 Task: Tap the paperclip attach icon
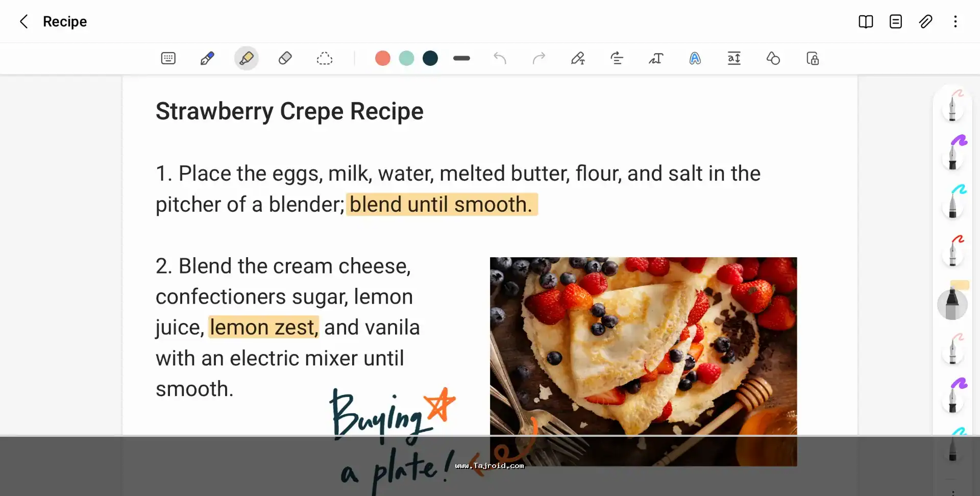(x=926, y=21)
